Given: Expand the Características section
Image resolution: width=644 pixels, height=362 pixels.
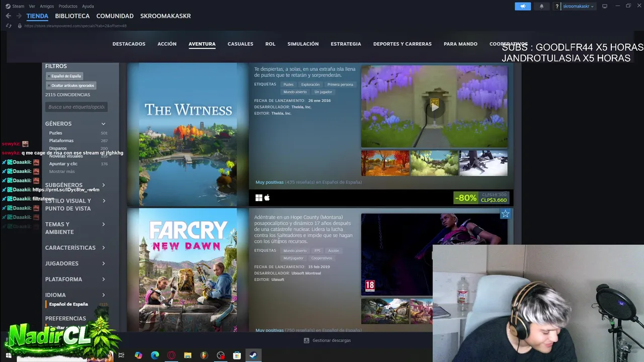Looking at the screenshot, I should pyautogui.click(x=75, y=248).
